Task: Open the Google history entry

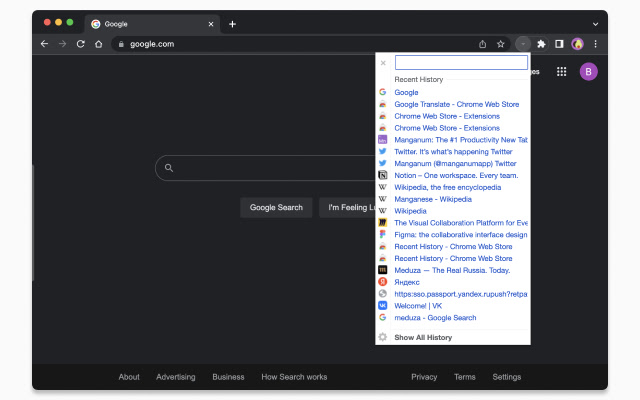Action: [x=406, y=92]
